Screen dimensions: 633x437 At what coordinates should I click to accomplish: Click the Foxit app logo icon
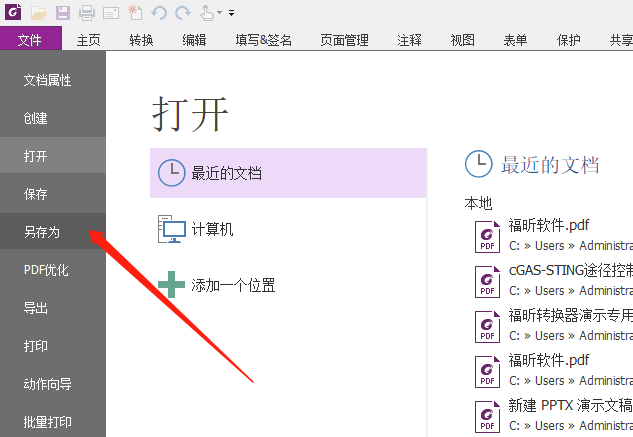coord(13,12)
